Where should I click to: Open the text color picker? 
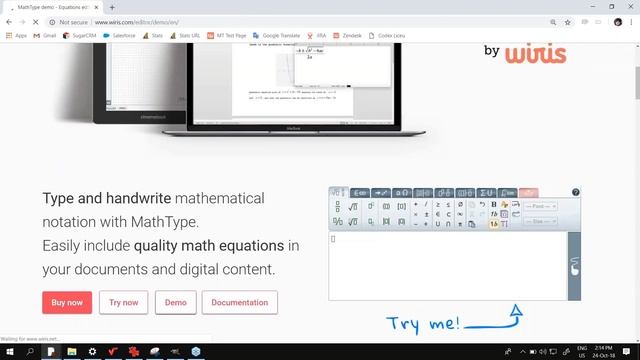click(504, 204)
